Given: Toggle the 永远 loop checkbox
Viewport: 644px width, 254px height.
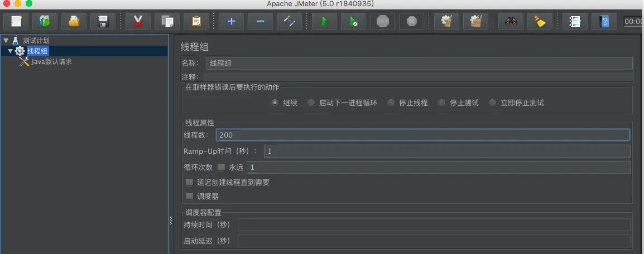Looking at the screenshot, I should click(x=222, y=167).
